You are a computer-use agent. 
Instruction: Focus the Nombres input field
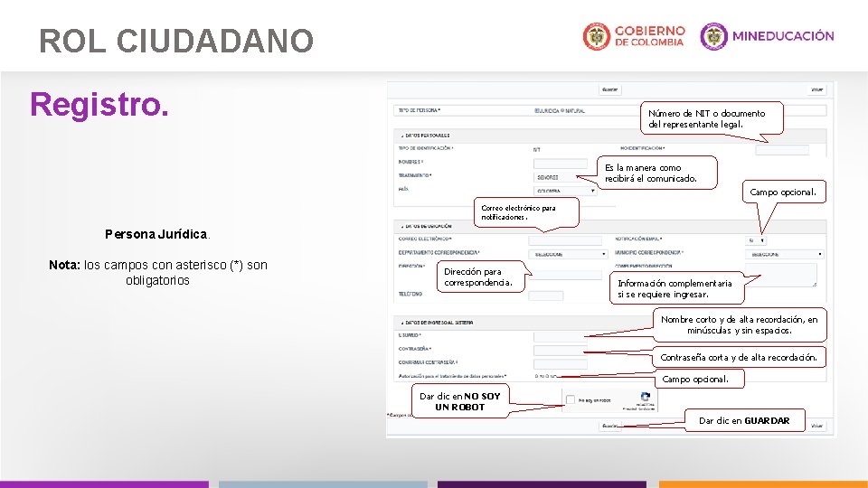pyautogui.click(x=561, y=164)
